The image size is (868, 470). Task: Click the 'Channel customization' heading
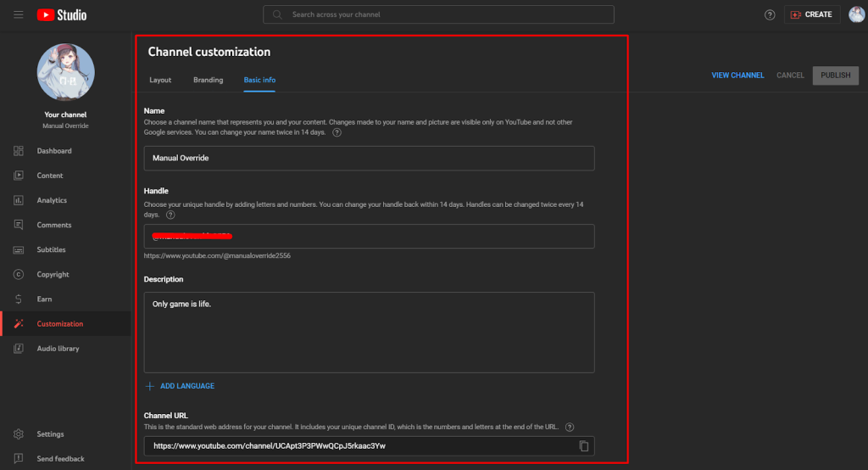[209, 52]
